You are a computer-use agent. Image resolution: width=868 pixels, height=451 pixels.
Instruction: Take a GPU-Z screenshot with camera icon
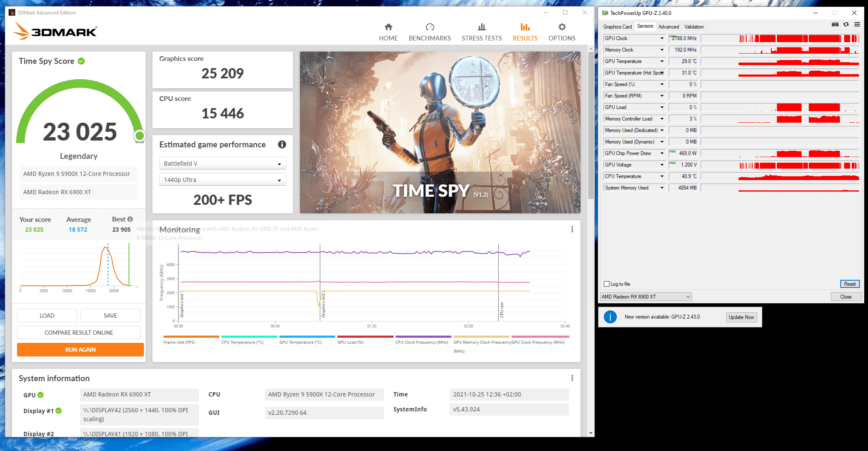(835, 24)
